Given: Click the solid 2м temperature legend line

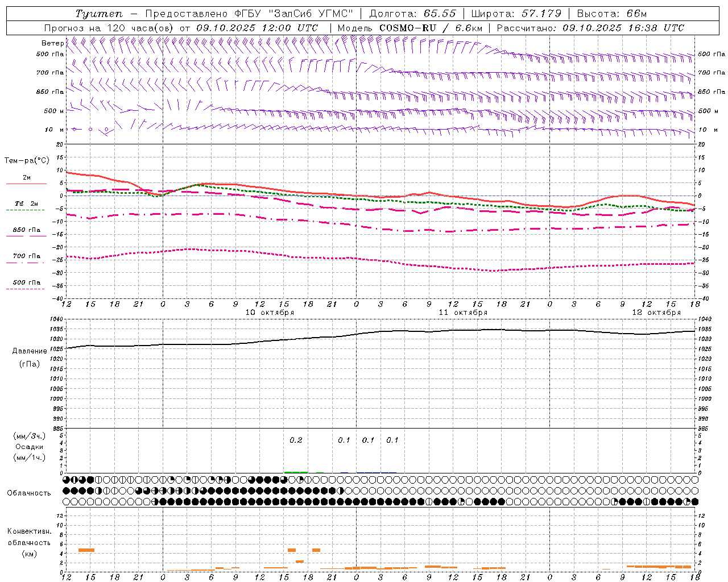Looking at the screenshot, I should (26, 184).
